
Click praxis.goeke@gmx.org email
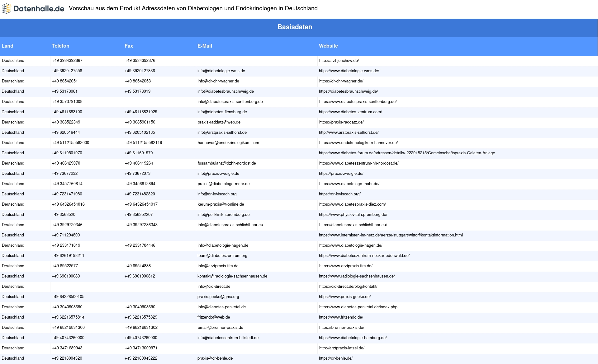(x=218, y=297)
